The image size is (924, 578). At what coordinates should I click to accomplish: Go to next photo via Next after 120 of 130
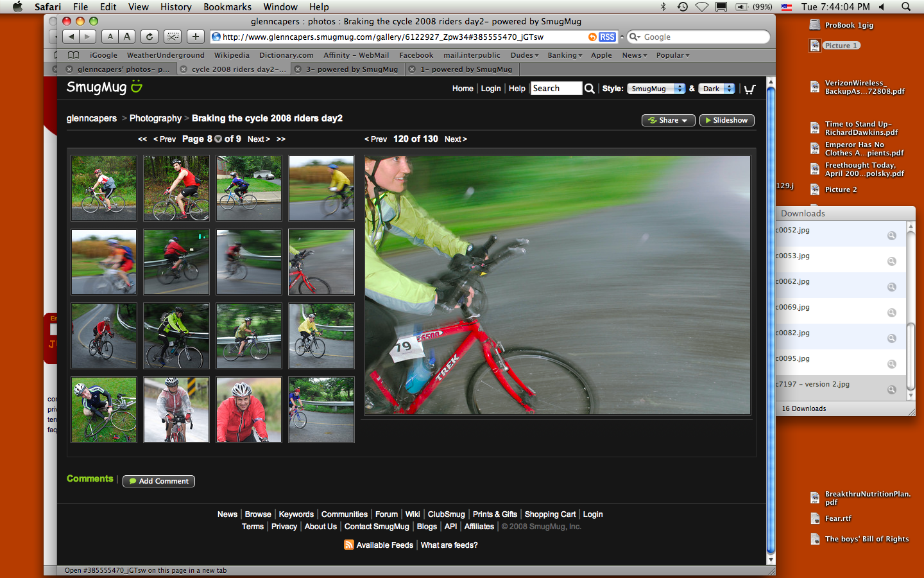click(x=456, y=139)
